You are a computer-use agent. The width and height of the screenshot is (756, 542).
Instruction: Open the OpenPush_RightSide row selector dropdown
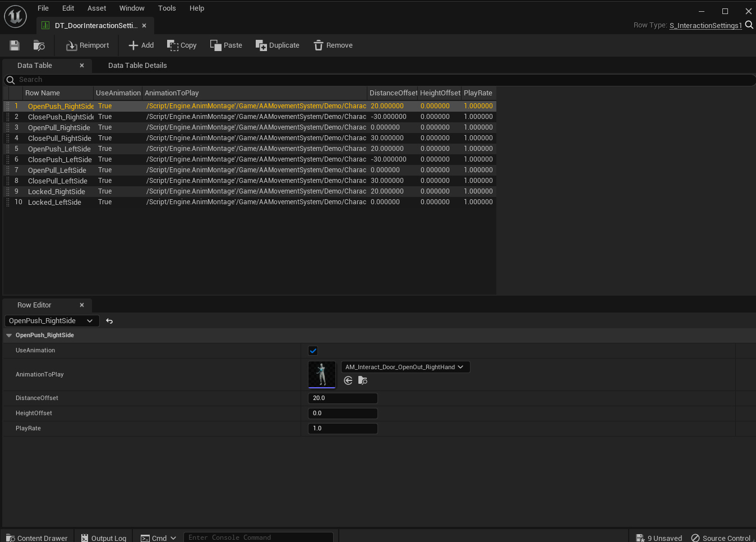click(x=52, y=321)
